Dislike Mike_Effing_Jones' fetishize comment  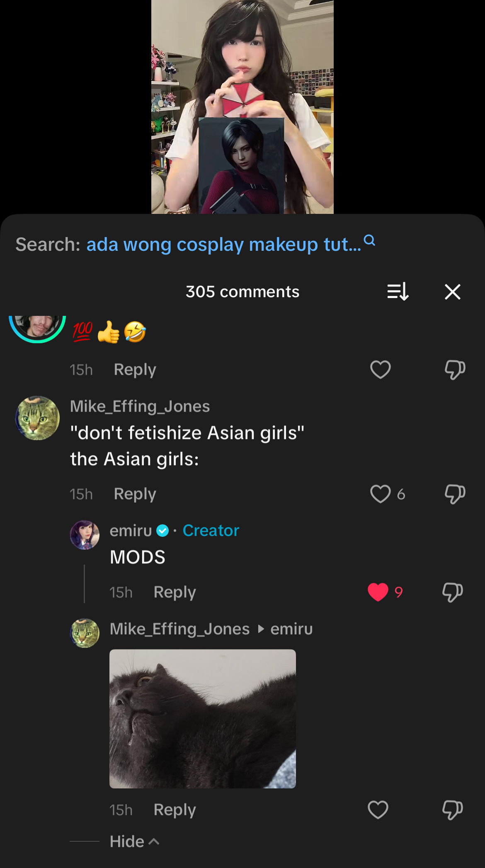[x=455, y=494]
